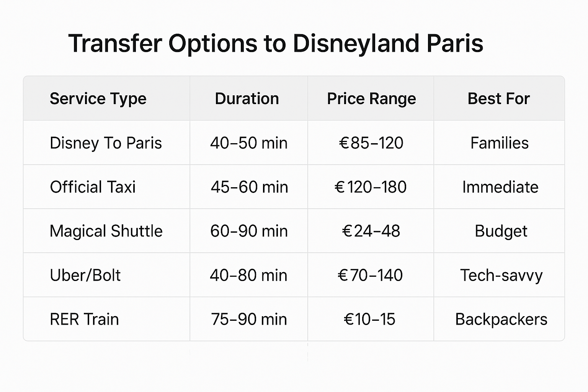Click the Best For column header
The image size is (588, 392).
pos(499,99)
